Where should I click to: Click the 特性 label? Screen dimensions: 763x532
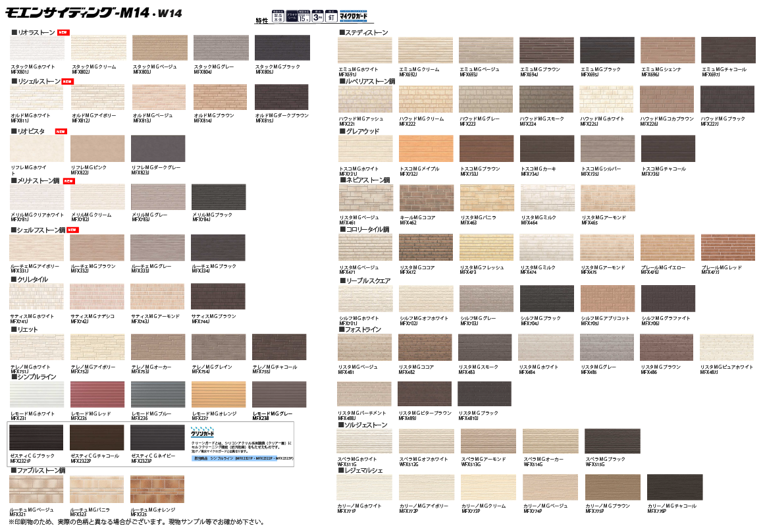pyautogui.click(x=262, y=20)
